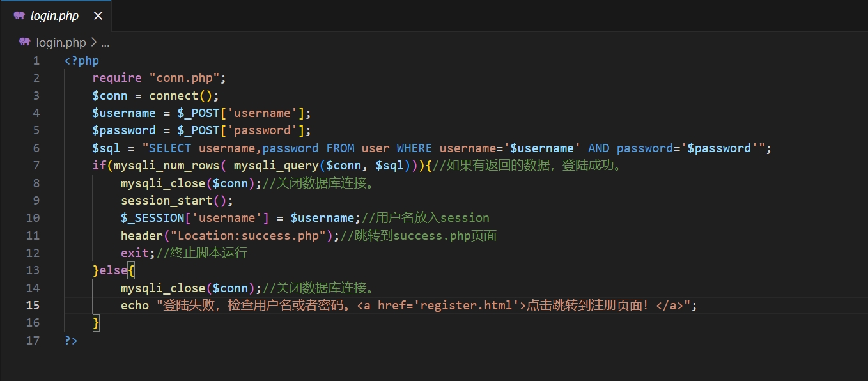
Task: Click line number 2 in gutter
Action: coord(36,78)
